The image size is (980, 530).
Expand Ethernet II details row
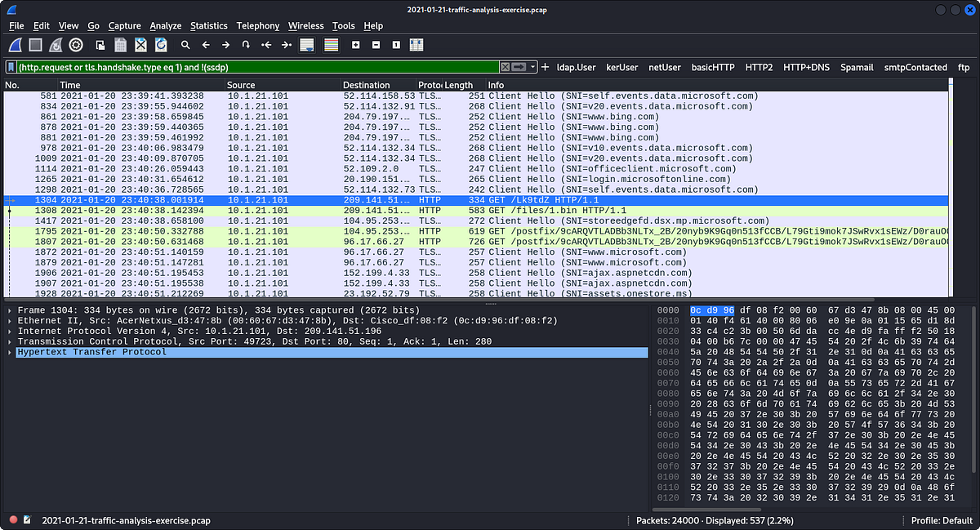tap(9, 321)
